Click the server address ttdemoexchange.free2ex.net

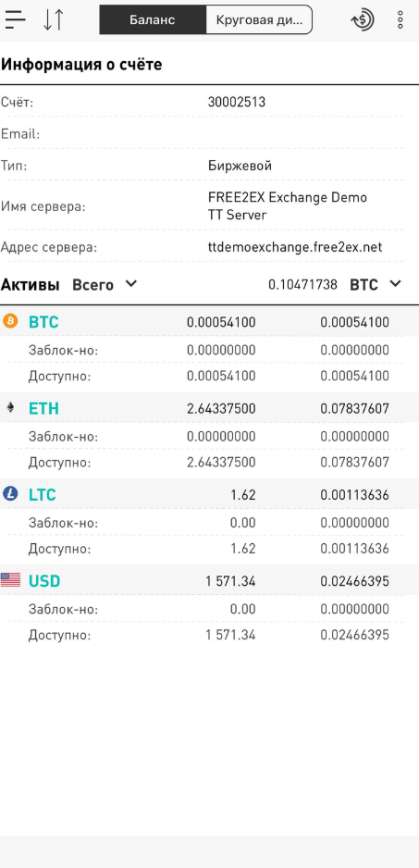click(x=295, y=247)
